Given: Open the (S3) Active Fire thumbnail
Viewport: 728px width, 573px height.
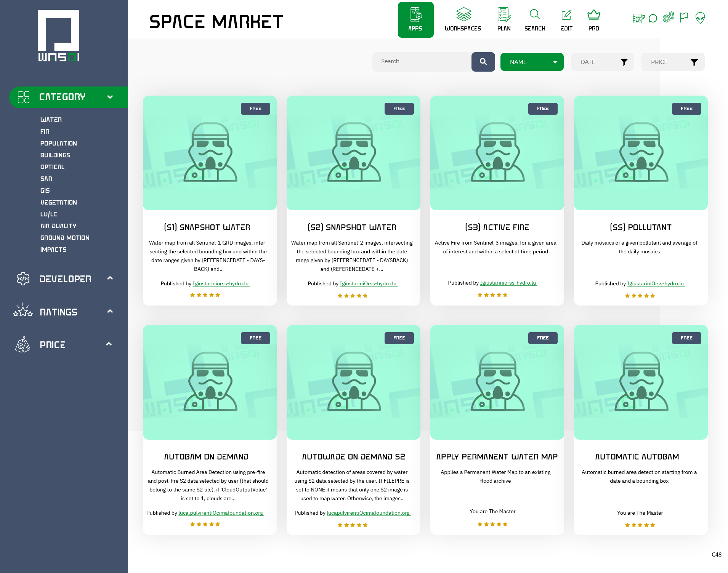Looking at the screenshot, I should click(497, 153).
